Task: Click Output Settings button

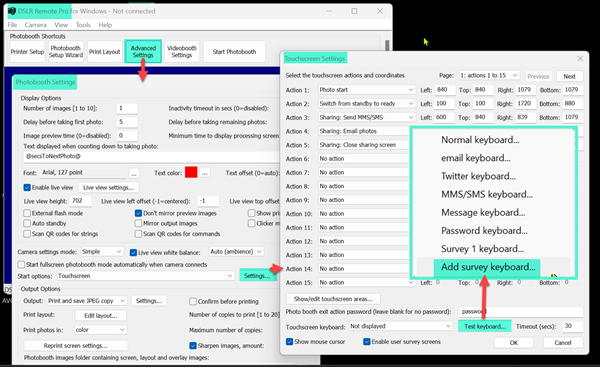Action: 149,301
